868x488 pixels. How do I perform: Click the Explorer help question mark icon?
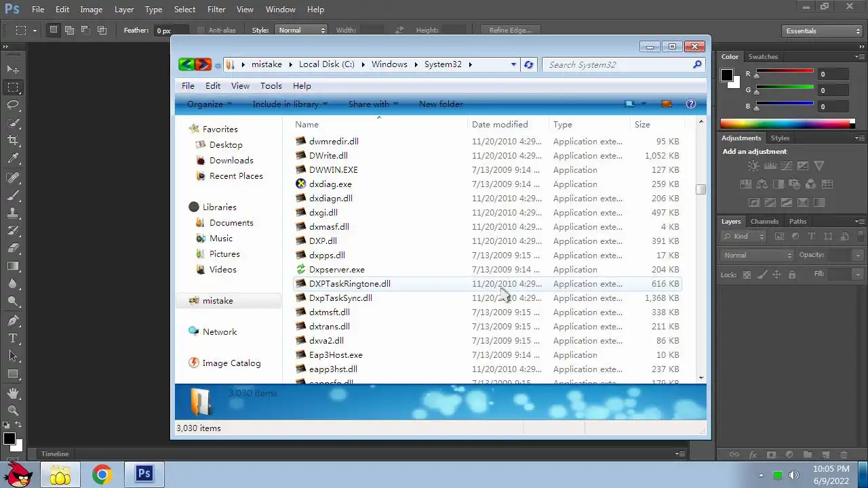[691, 104]
